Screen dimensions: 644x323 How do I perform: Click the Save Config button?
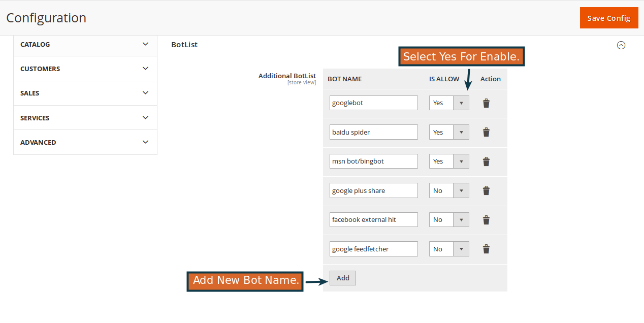pyautogui.click(x=609, y=18)
